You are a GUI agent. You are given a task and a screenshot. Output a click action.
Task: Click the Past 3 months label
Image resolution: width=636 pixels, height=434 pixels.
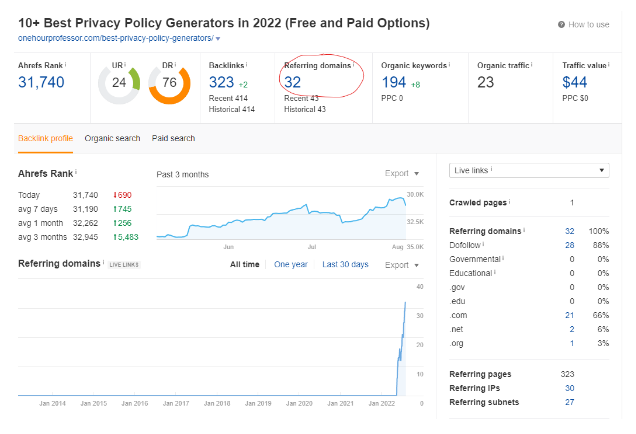183,175
